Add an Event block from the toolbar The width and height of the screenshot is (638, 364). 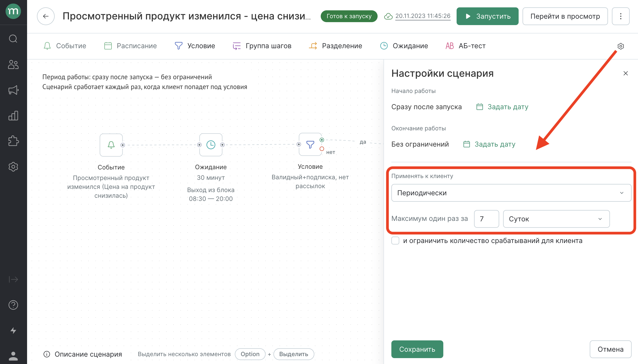click(65, 46)
